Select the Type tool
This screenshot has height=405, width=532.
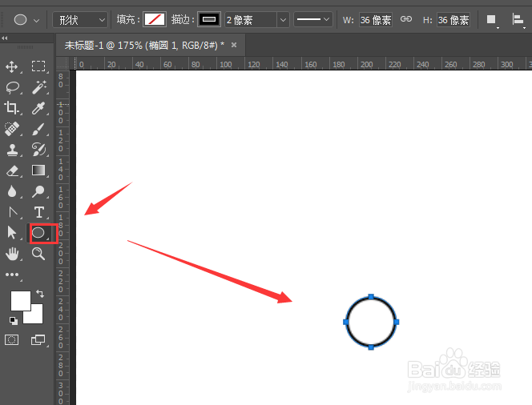[x=39, y=212]
